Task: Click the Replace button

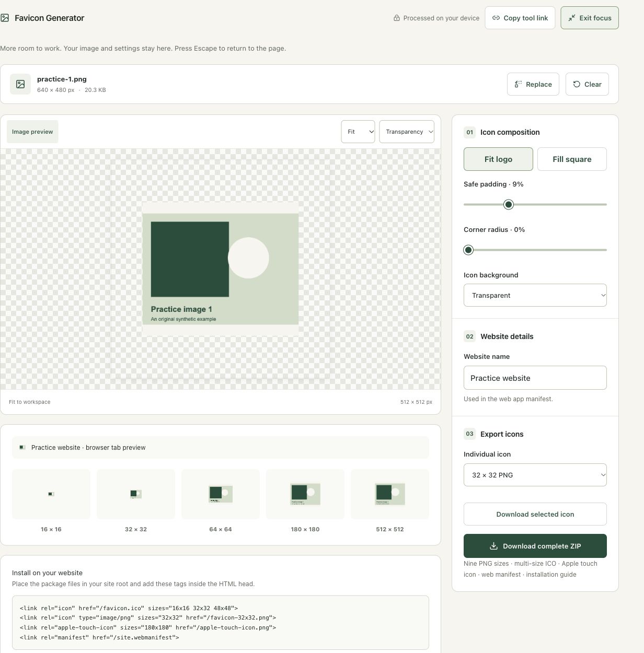Action: pyautogui.click(x=533, y=84)
